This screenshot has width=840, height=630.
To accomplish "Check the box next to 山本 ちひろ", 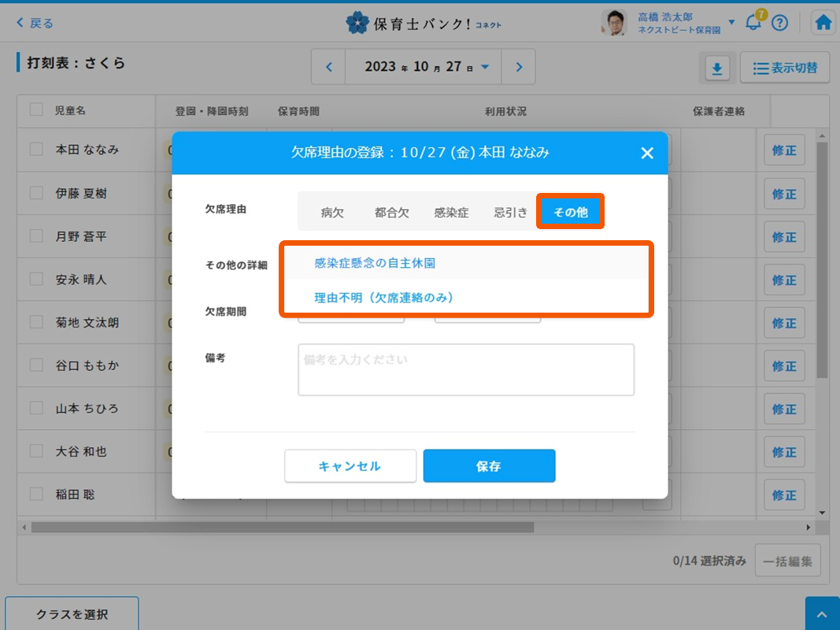I will click(36, 408).
